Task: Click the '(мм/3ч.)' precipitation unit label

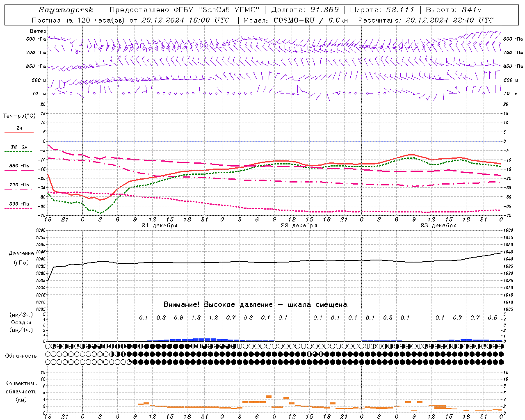Action: point(21,315)
